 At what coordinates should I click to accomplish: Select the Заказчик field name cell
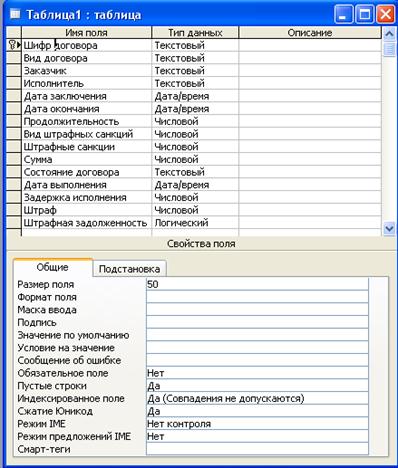pos(86,71)
